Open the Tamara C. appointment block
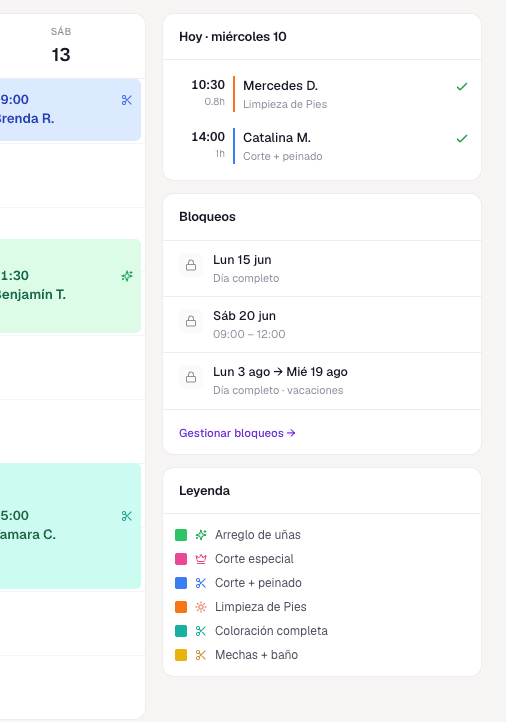Screen dimensions: 506x722 click(x=70, y=526)
